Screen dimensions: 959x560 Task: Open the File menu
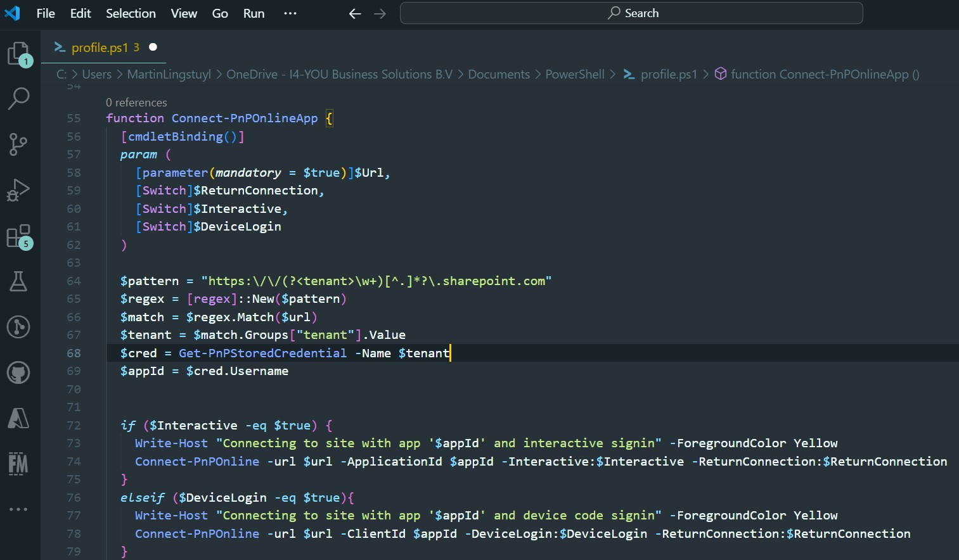pos(46,13)
